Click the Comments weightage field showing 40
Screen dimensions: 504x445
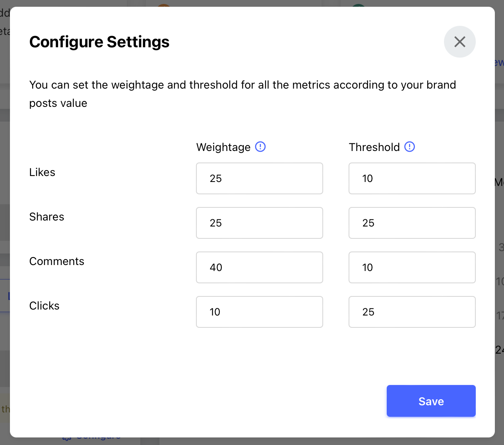260,267
